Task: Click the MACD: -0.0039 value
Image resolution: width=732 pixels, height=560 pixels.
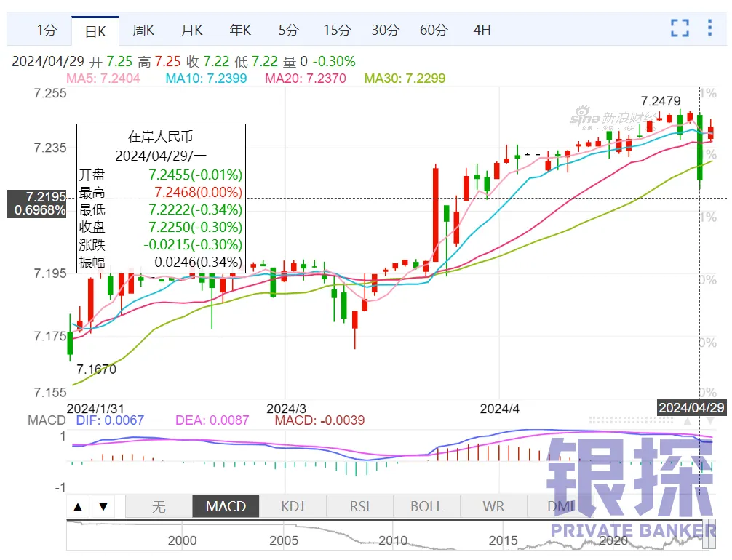Action: 319,420
